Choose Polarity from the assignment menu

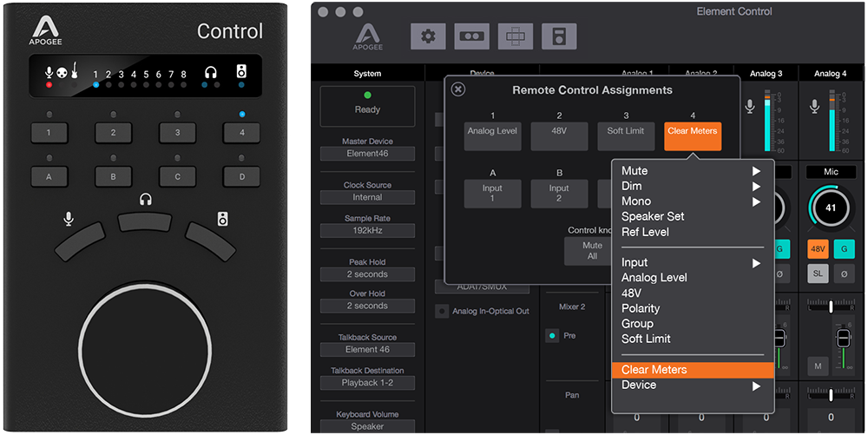click(x=641, y=308)
